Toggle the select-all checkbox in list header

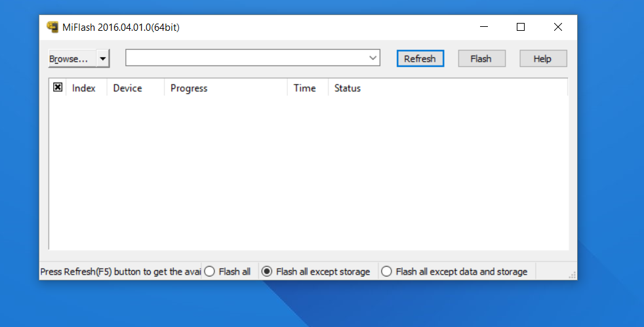(58, 88)
